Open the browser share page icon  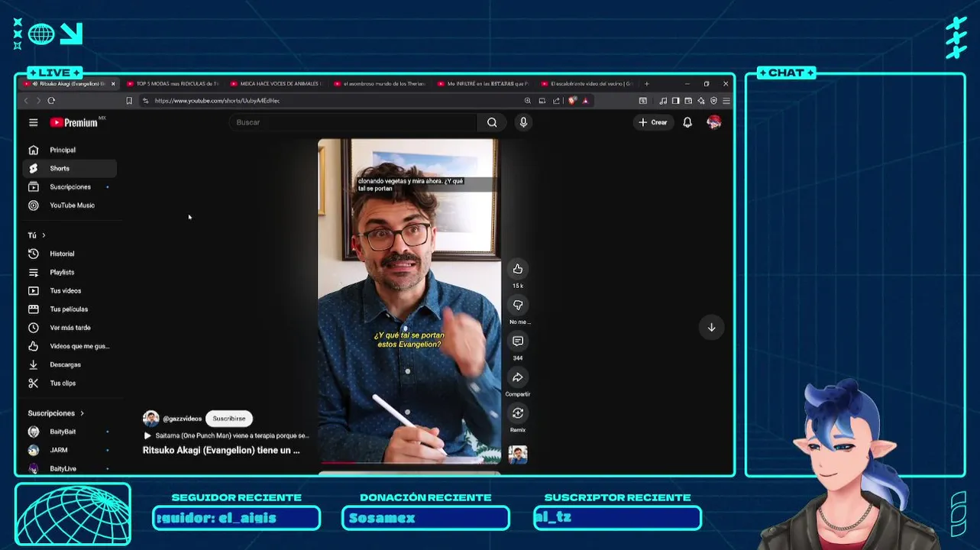tap(556, 101)
